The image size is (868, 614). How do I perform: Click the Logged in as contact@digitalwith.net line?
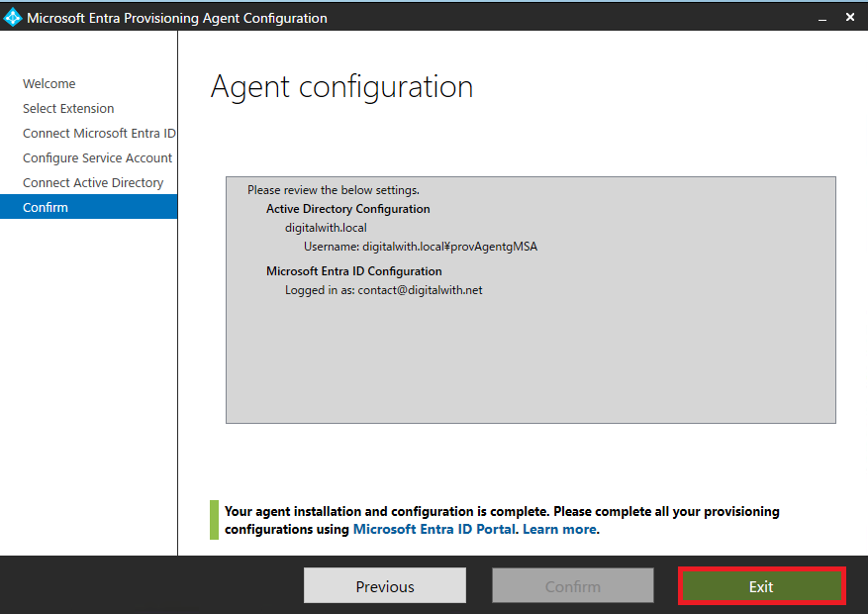[x=383, y=290]
